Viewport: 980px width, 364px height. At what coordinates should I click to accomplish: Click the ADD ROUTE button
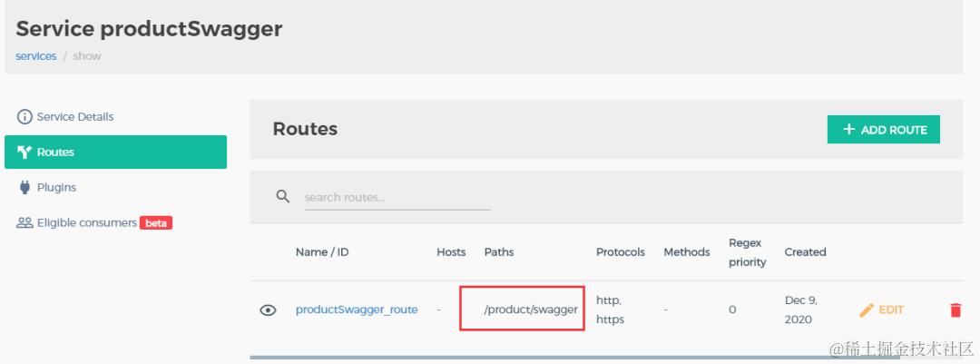(883, 130)
